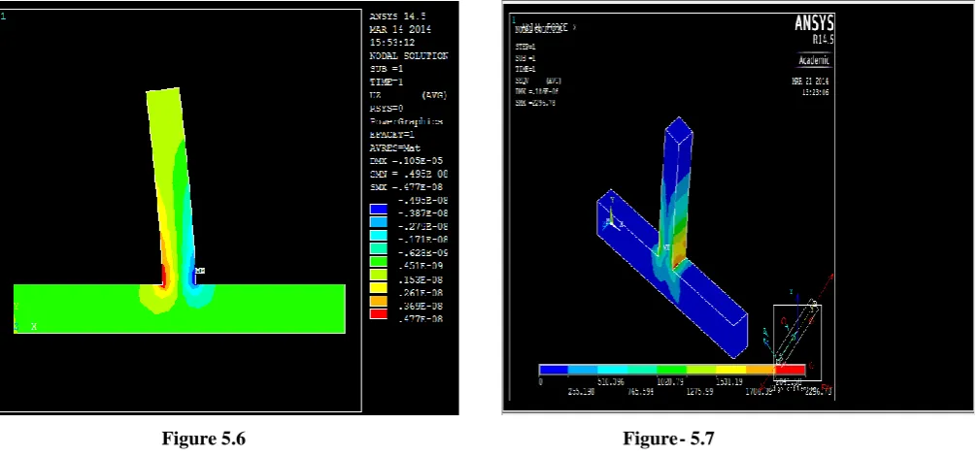The image size is (980, 456).
Task: Click the '1531.19' contour bar value
Action: coord(728,381)
